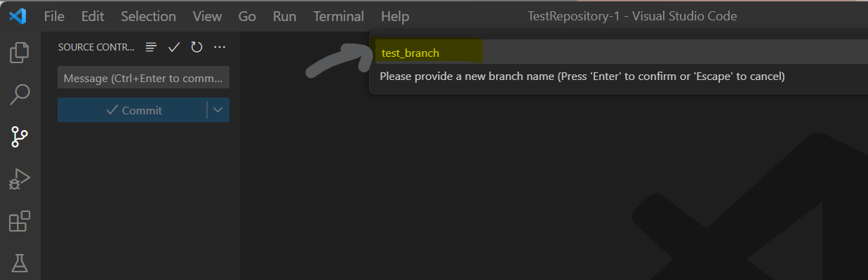Toggle view as tree/list icon in Source Control
The image size is (868, 280).
click(151, 47)
